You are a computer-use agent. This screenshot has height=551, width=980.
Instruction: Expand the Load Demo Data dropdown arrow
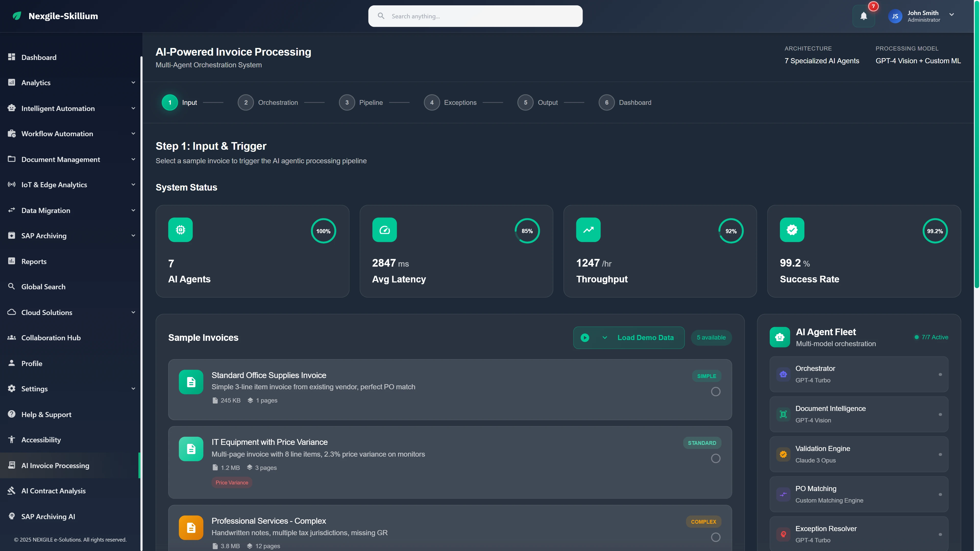[605, 337]
